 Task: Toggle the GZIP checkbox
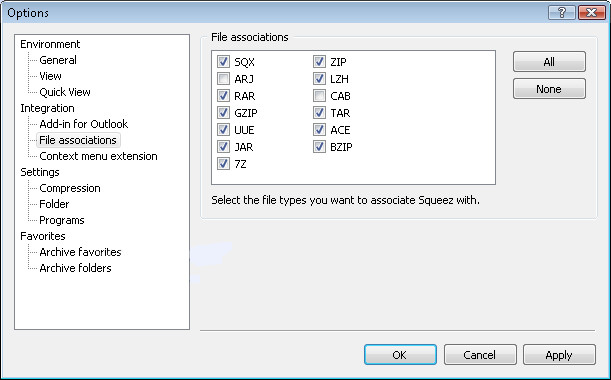pos(223,113)
